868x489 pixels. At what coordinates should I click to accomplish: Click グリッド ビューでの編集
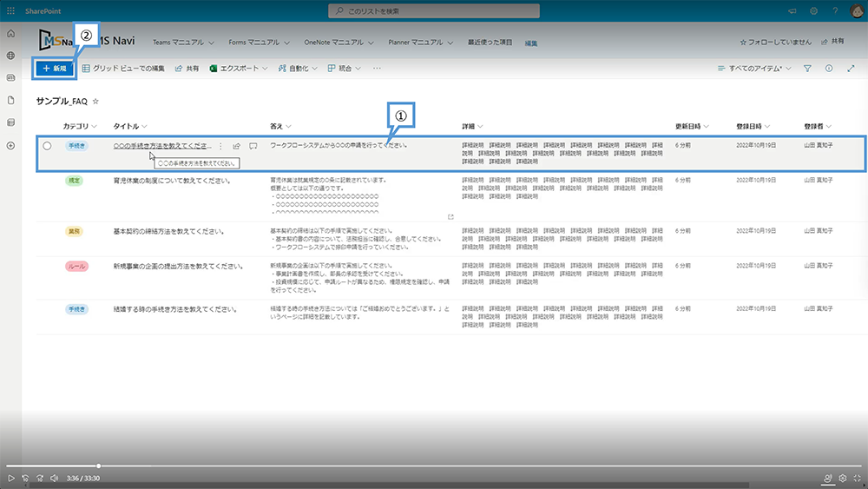[x=123, y=69]
